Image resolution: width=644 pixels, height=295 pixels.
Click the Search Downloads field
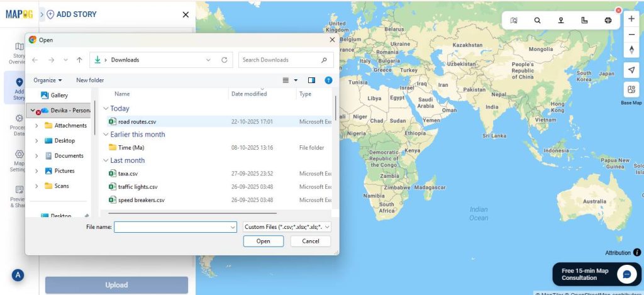click(x=286, y=60)
